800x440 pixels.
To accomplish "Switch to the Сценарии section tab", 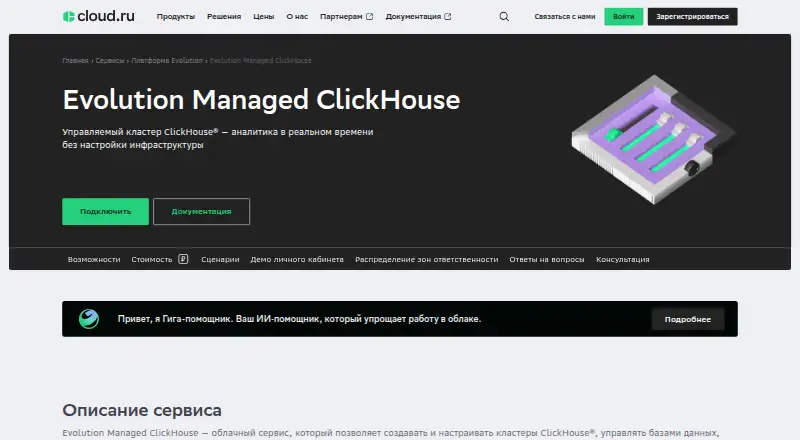I will click(x=220, y=259).
